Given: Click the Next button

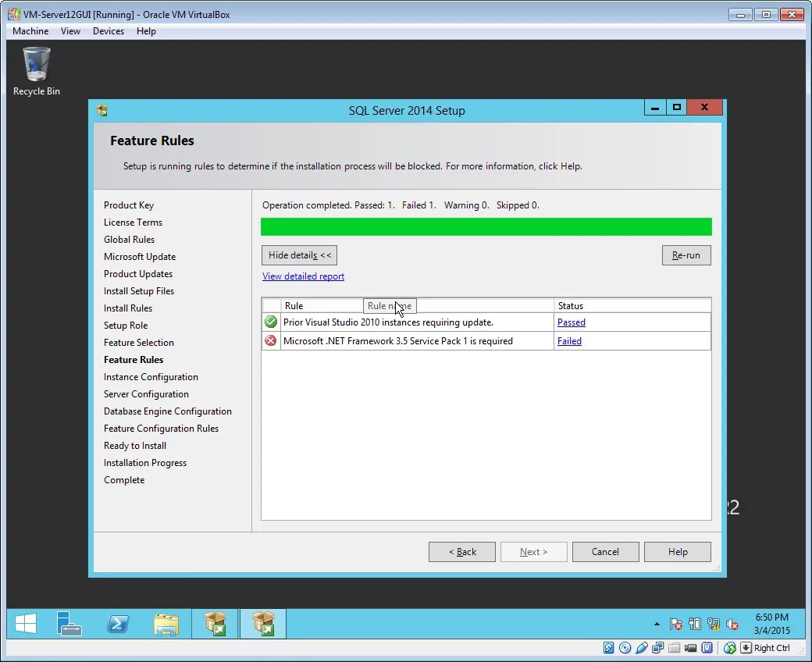Looking at the screenshot, I should [533, 552].
